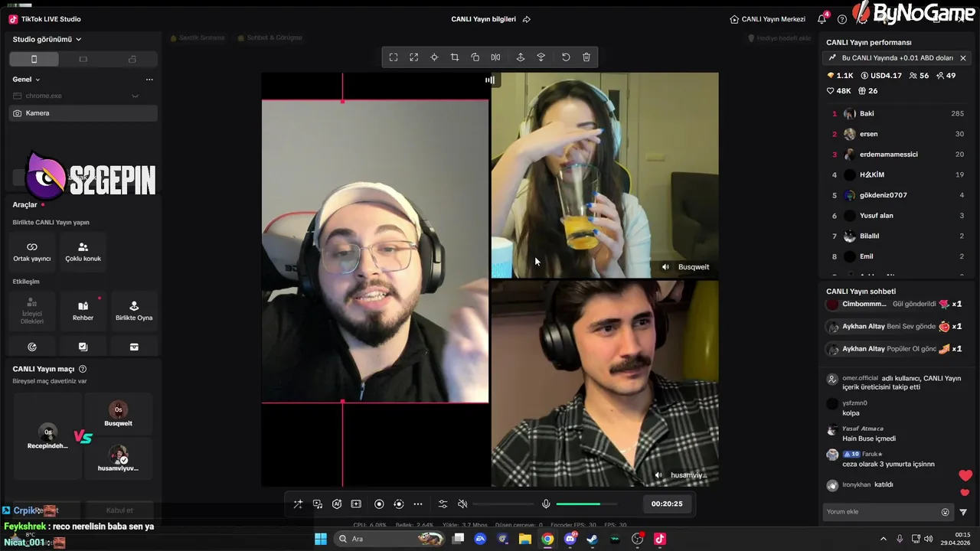Select dual layout mode icon
This screenshot has height=551, width=980.
pos(132,59)
